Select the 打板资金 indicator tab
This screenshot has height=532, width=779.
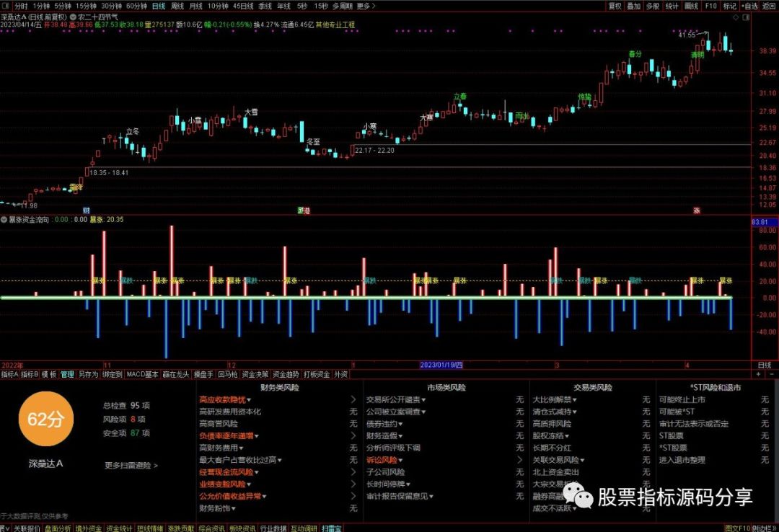click(317, 375)
